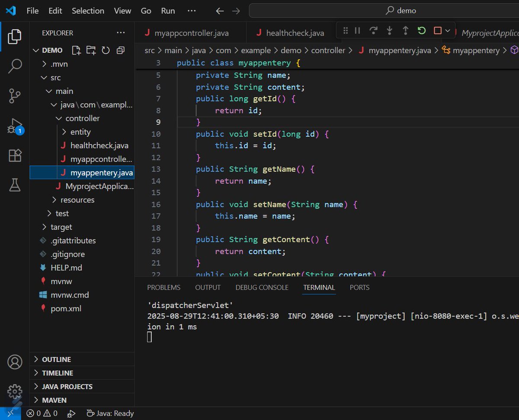Click Java: Ready in status bar
Screen dimensions: 519x420
click(110, 414)
